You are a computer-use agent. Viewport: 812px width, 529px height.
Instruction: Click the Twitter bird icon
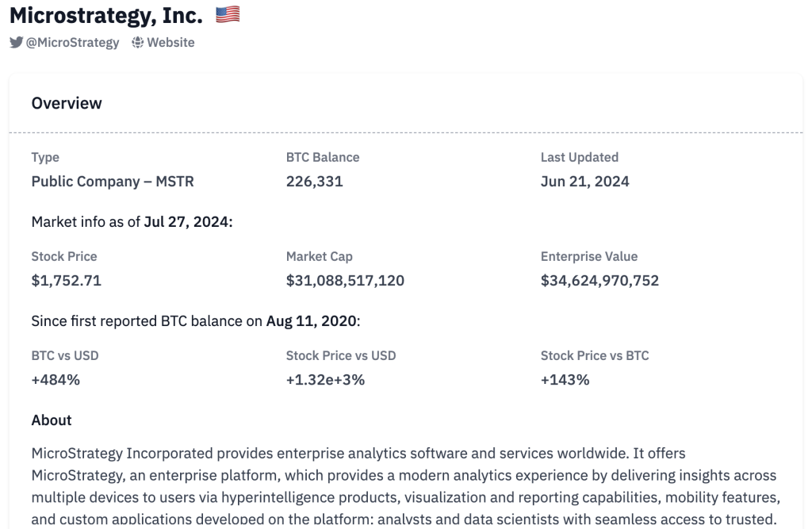[x=17, y=42]
